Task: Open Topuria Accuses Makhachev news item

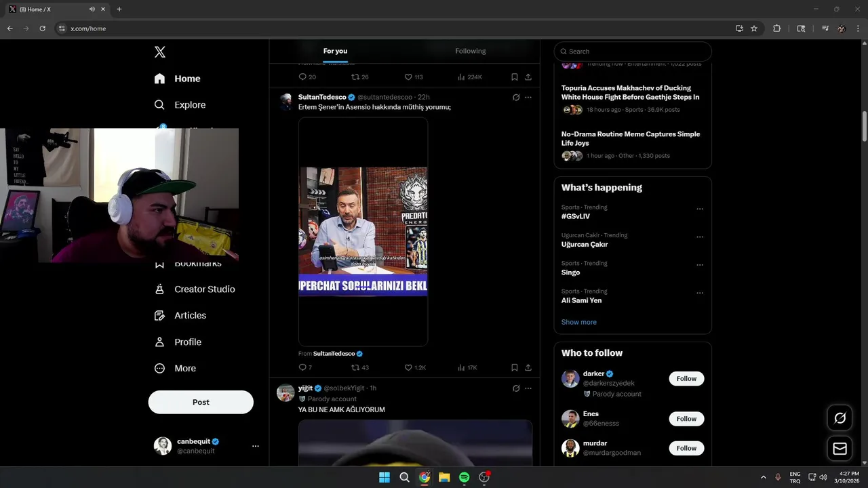Action: [x=633, y=99]
